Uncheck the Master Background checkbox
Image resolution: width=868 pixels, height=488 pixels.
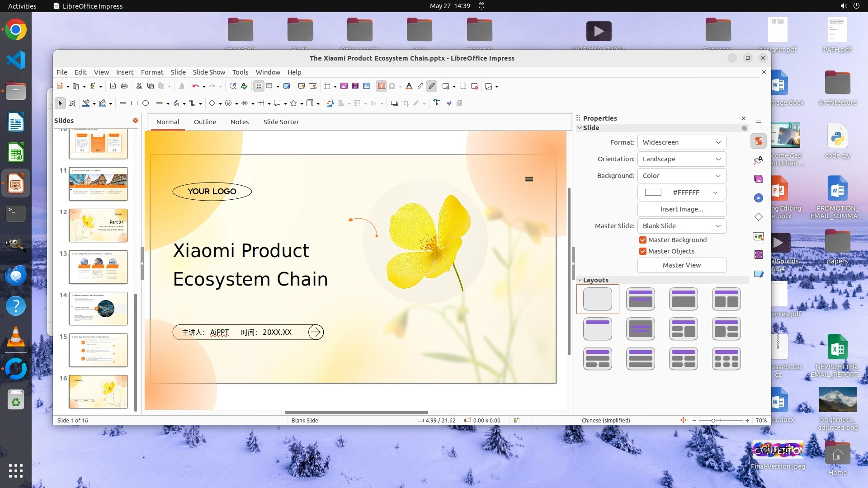642,240
